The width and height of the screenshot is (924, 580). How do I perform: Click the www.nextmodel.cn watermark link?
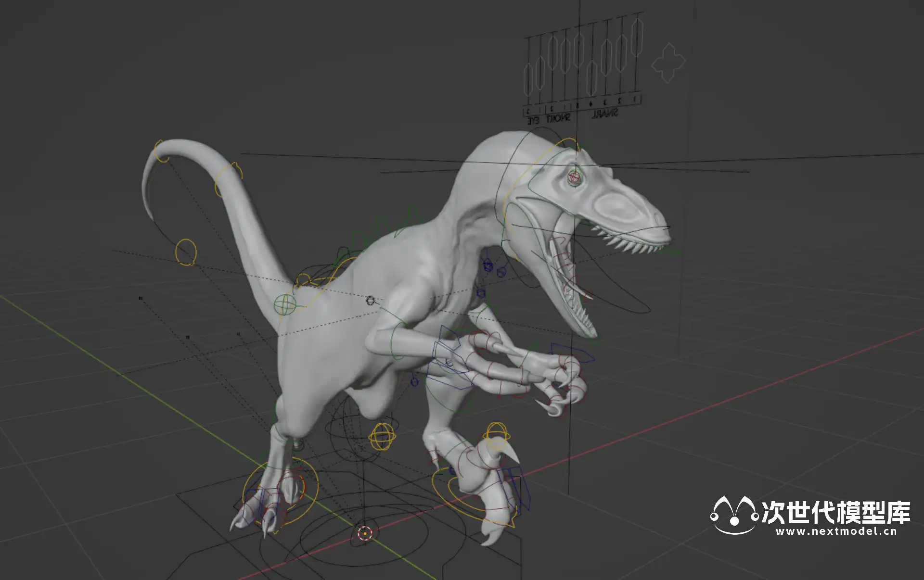(x=836, y=531)
